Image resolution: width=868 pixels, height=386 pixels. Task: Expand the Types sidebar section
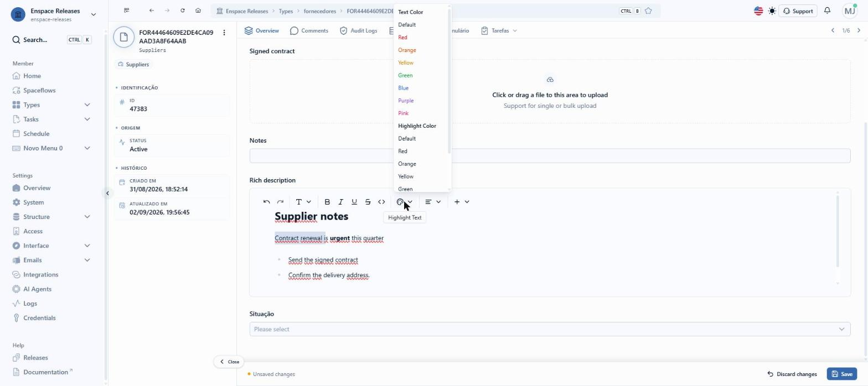click(x=51, y=105)
